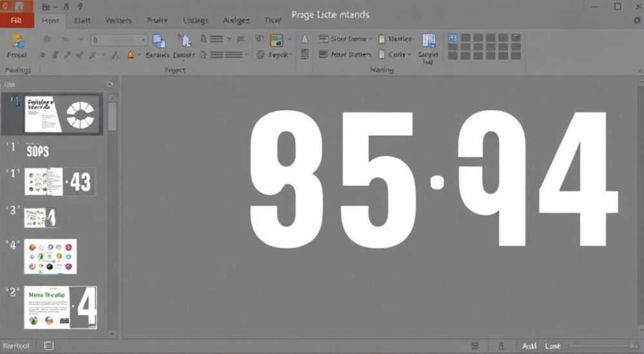Open the Ticw ribbon tab
The width and height of the screenshot is (644, 354).
(272, 21)
